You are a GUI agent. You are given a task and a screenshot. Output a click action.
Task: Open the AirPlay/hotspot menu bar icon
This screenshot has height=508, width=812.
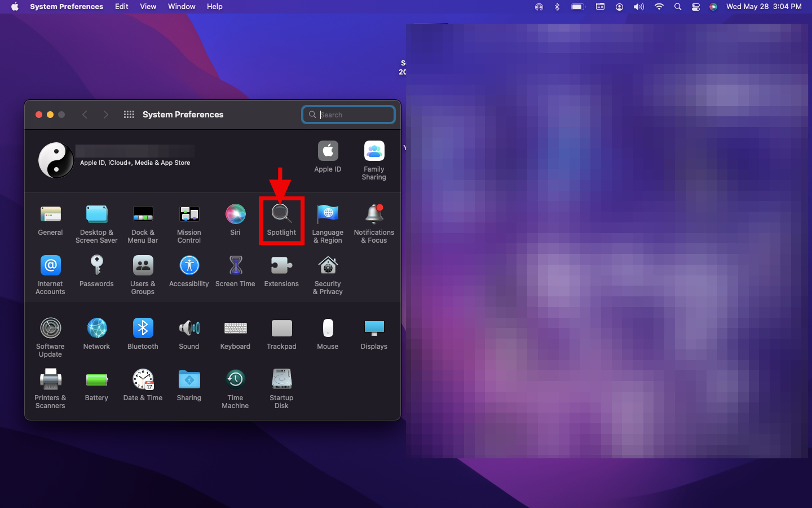[539, 7]
